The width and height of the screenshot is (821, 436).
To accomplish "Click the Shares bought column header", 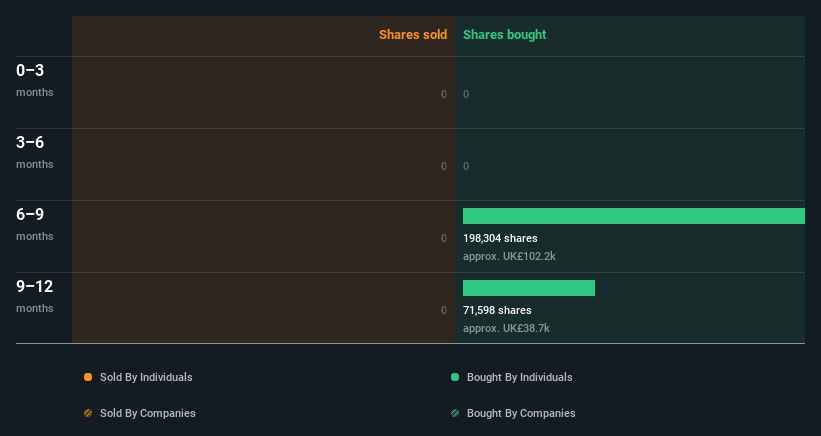I will coord(504,35).
